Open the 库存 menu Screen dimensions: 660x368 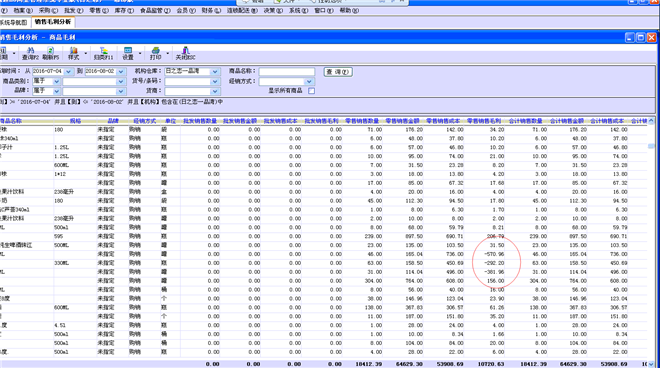(x=124, y=11)
